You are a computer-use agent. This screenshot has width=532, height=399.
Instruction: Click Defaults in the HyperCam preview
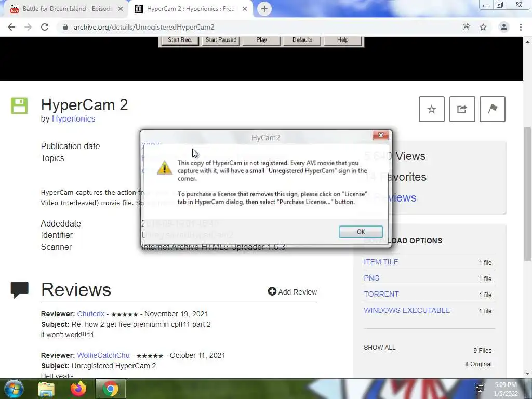coord(302,40)
